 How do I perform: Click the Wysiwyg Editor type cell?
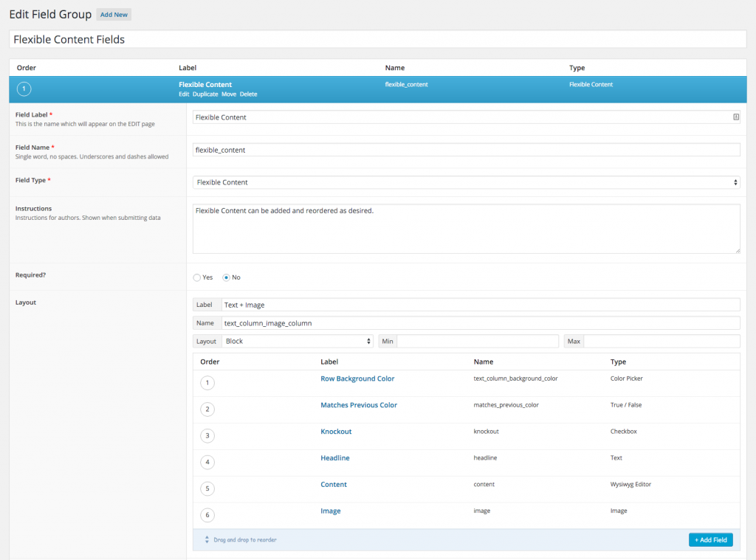click(x=630, y=485)
